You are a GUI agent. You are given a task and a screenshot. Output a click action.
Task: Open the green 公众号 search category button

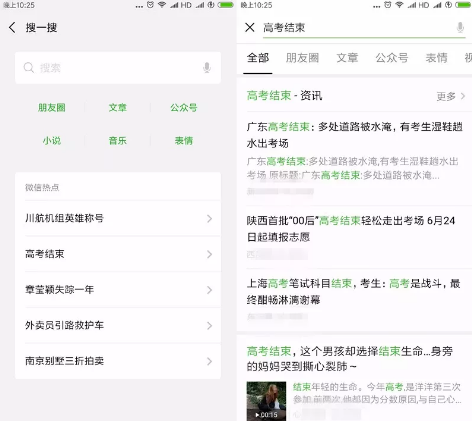184,108
